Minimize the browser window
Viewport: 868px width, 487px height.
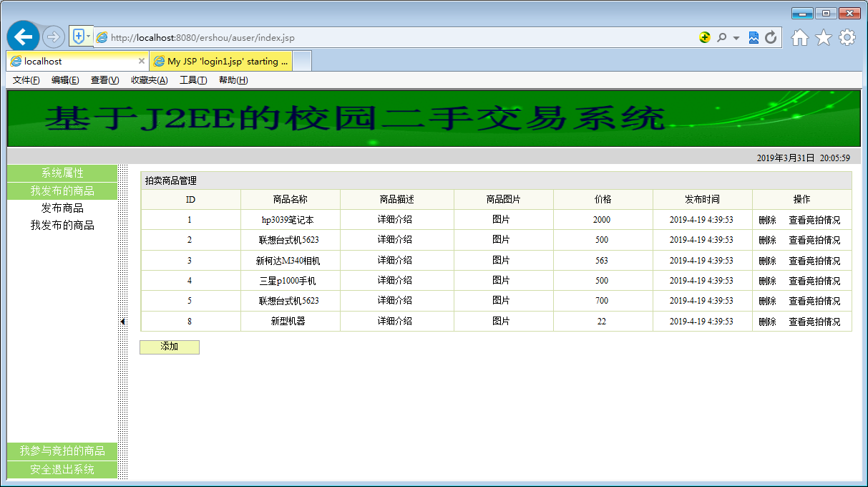click(x=802, y=13)
